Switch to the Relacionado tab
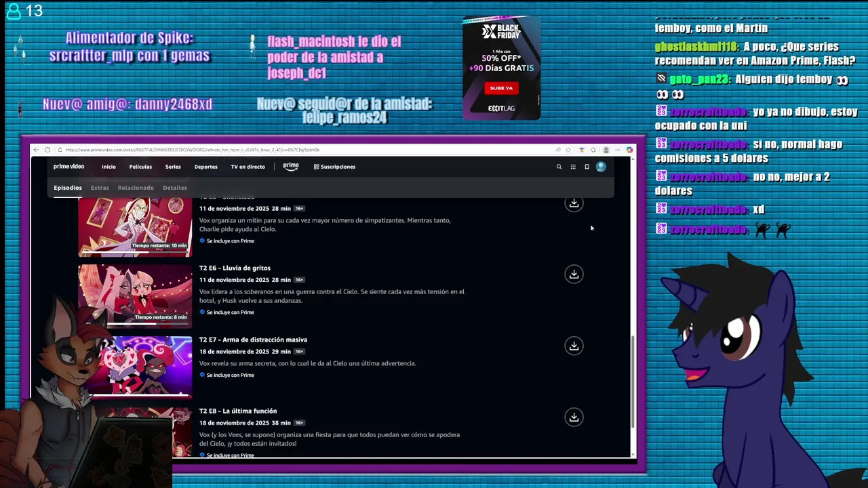This screenshot has height=488, width=868. point(136,188)
